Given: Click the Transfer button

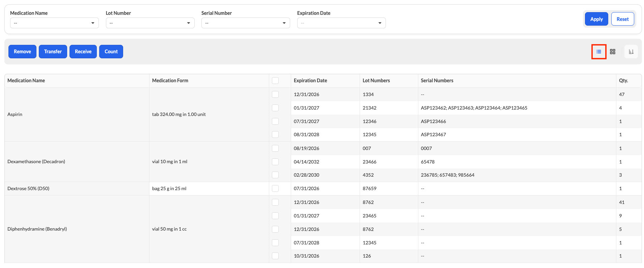Looking at the screenshot, I should pyautogui.click(x=53, y=52).
